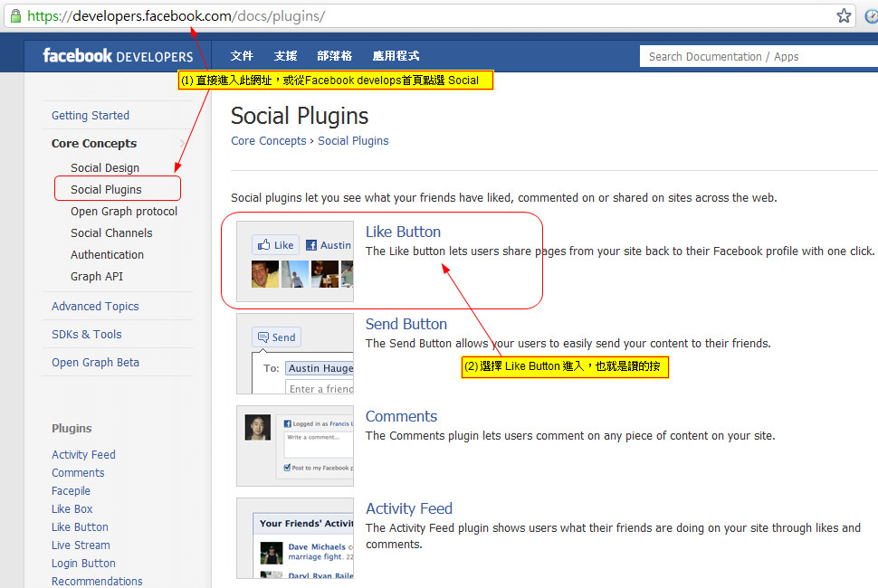Open Graph API sidebar item

pos(97,277)
